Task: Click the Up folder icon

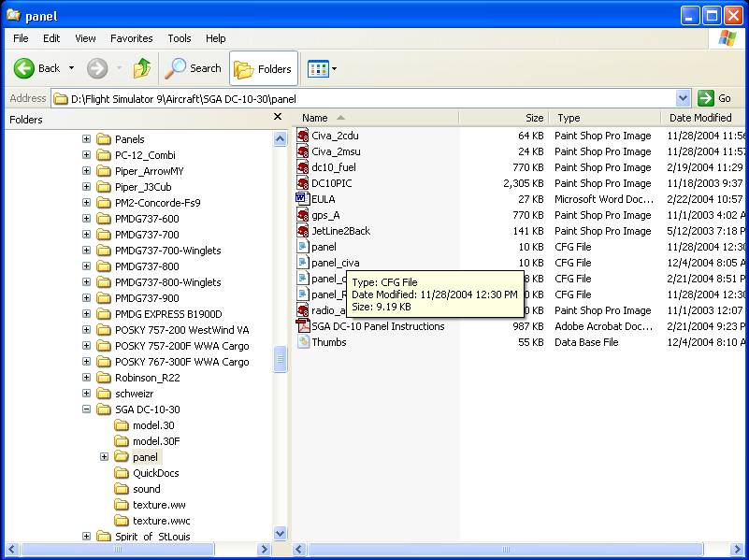Action: point(141,68)
